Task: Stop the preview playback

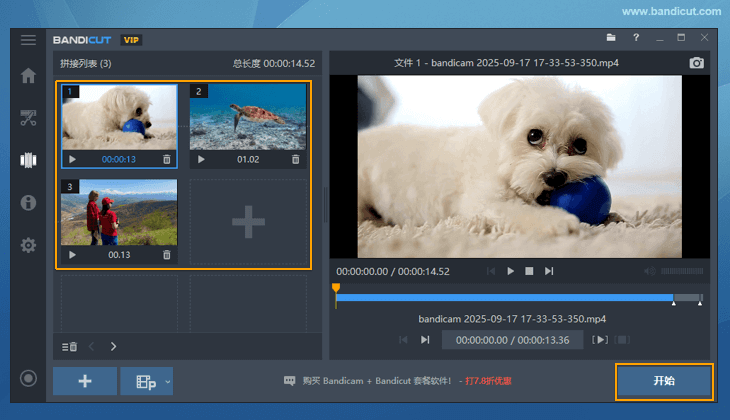Action: tap(529, 271)
